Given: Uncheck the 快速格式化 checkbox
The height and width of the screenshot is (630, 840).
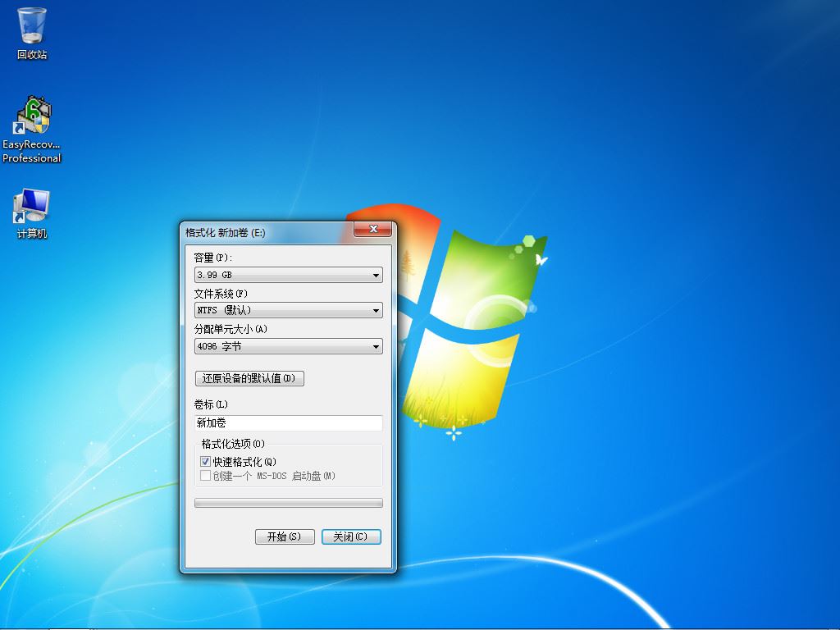Looking at the screenshot, I should click(x=205, y=461).
